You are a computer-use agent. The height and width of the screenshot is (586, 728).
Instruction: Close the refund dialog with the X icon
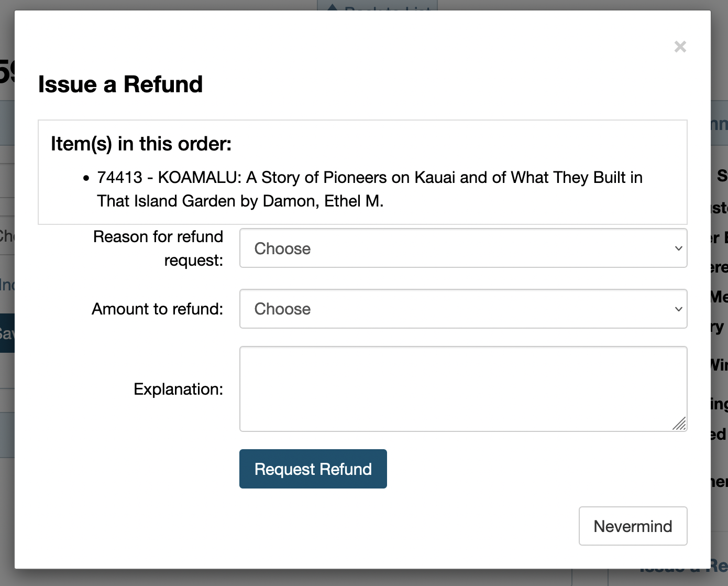[x=680, y=47]
